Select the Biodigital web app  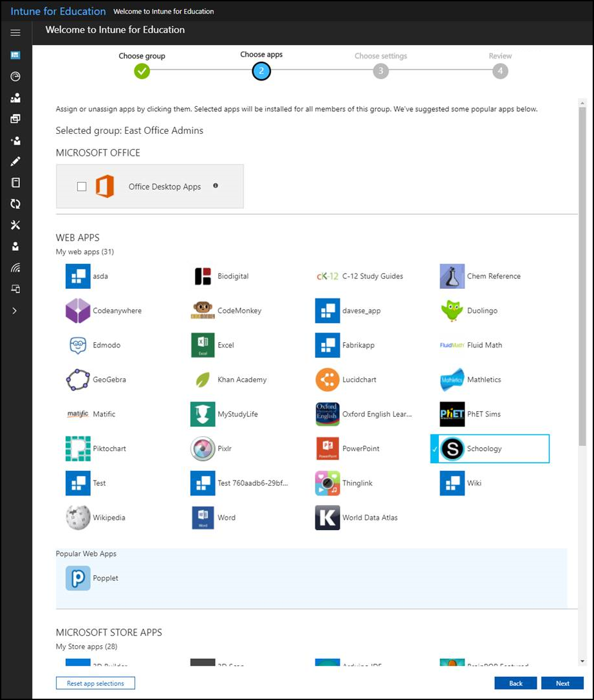tap(221, 277)
